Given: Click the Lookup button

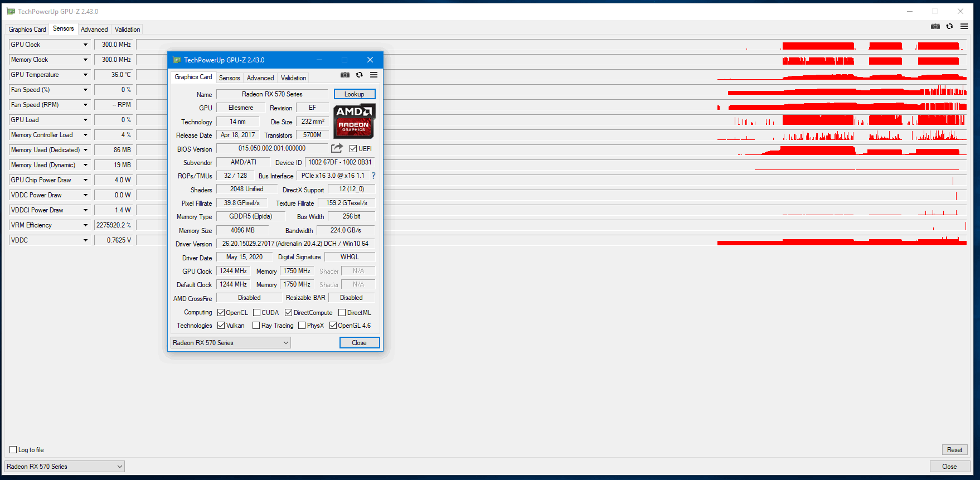Looking at the screenshot, I should pyautogui.click(x=355, y=94).
